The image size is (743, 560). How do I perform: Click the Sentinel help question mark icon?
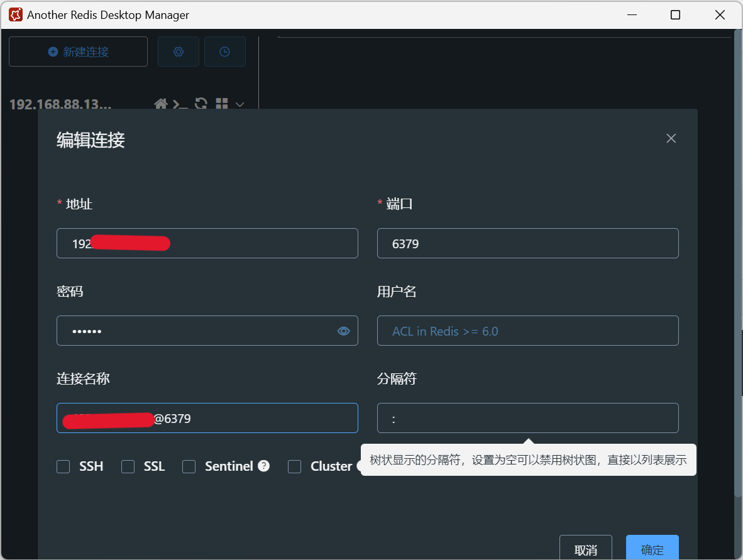[x=263, y=466]
